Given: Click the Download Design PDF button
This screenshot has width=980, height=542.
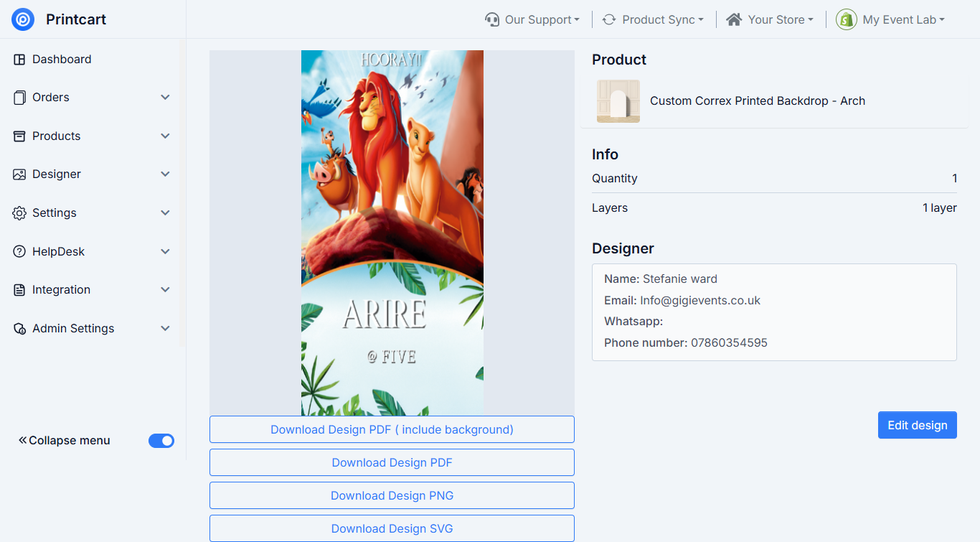Looking at the screenshot, I should (392, 462).
